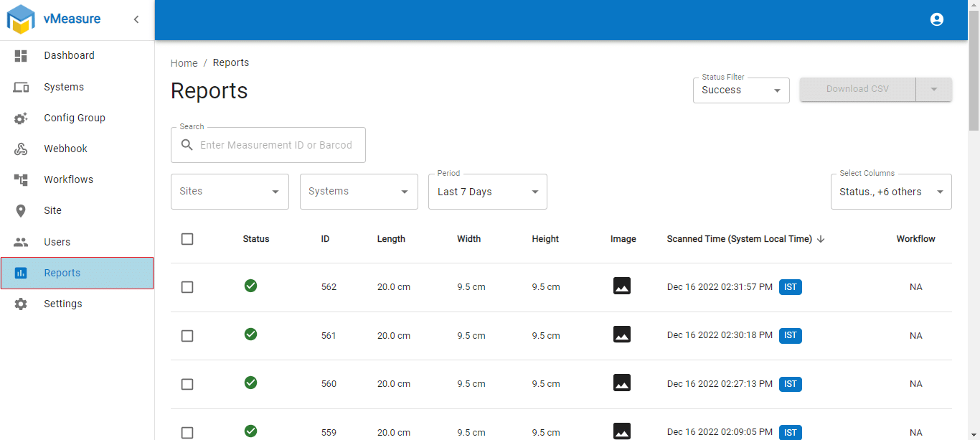Click the Download CSV button
This screenshot has height=440, width=980.
pyautogui.click(x=857, y=89)
